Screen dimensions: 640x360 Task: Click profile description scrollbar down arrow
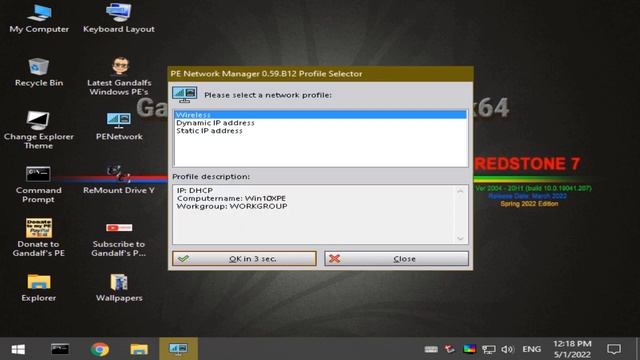tap(460, 238)
